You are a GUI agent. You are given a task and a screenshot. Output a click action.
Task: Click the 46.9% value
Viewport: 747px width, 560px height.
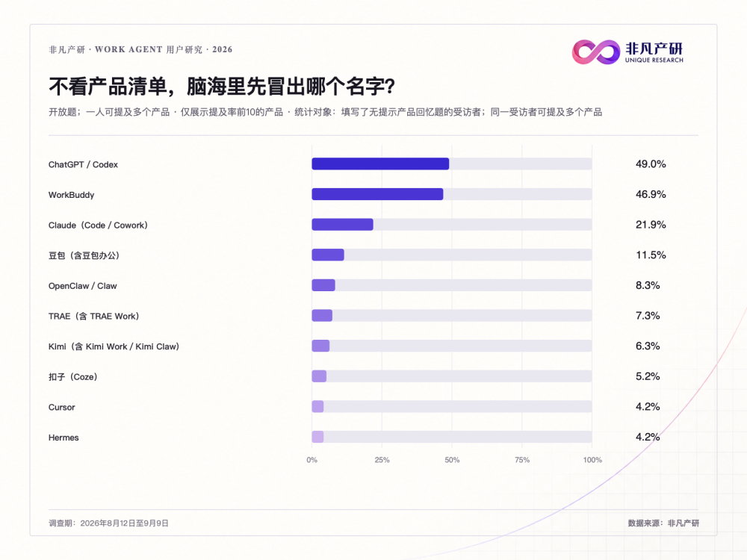pyautogui.click(x=651, y=194)
